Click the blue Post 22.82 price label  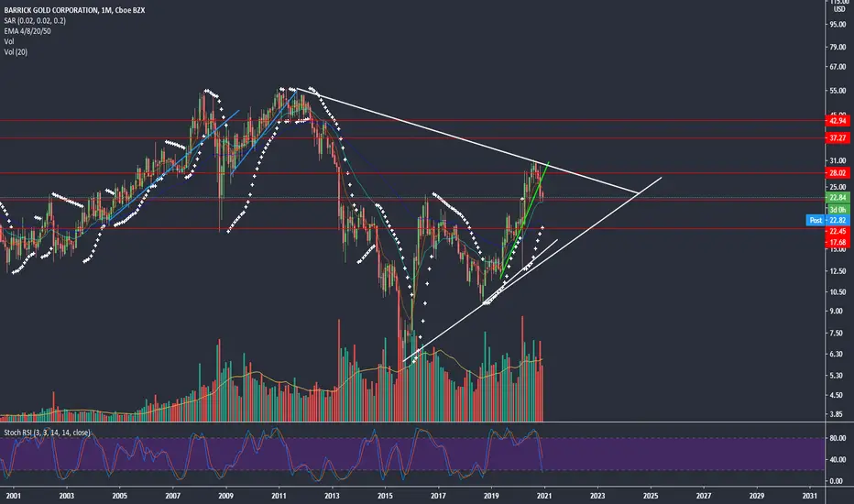[827, 220]
